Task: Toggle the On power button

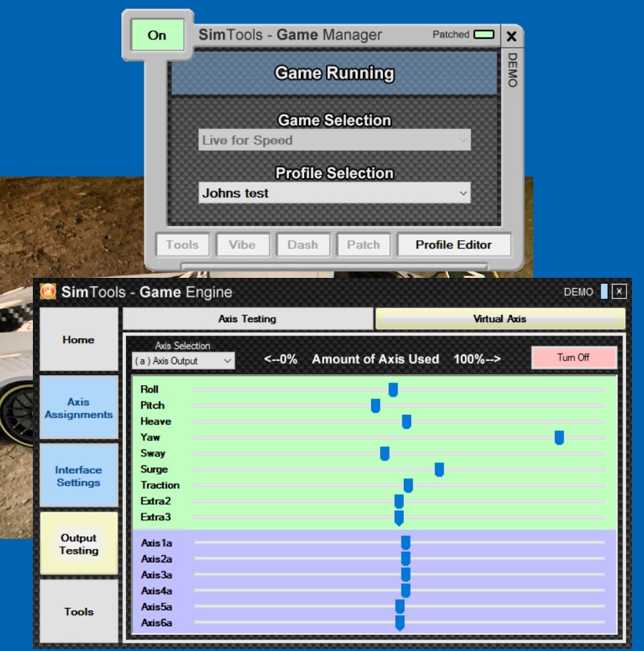Action: click(x=157, y=36)
